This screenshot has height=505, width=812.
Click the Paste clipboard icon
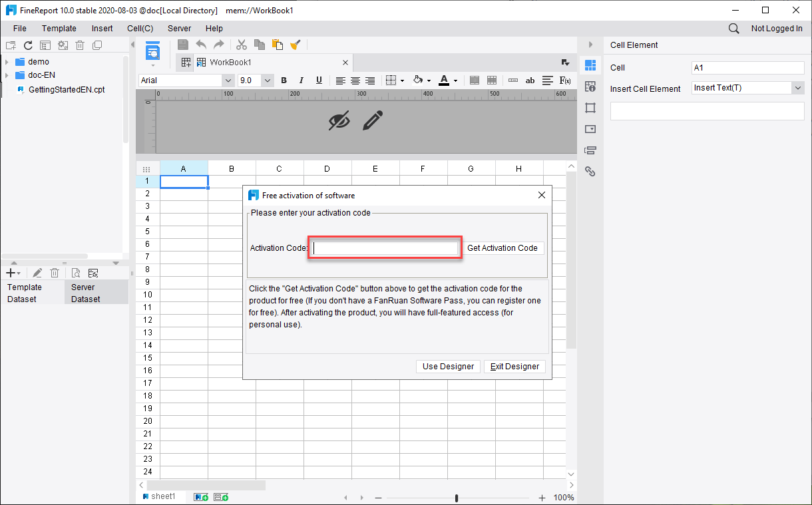(x=278, y=45)
